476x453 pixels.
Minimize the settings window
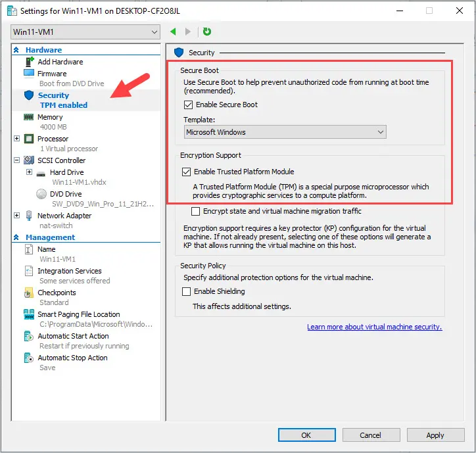pyautogui.click(x=400, y=11)
